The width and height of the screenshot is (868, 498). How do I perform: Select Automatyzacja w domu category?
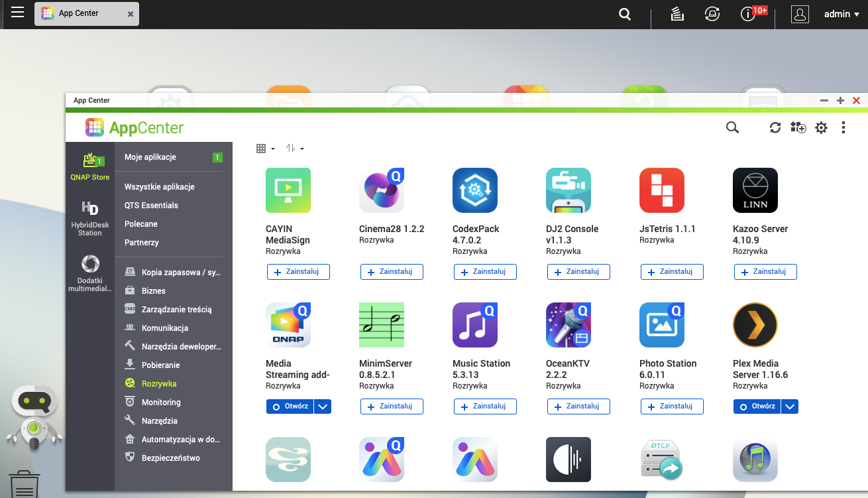point(174,440)
